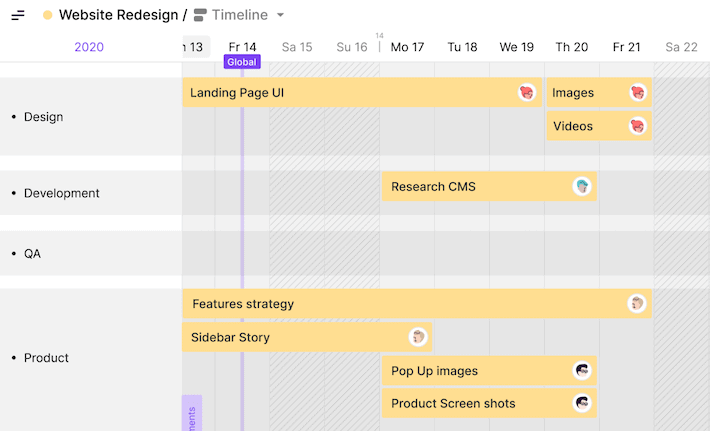The image size is (710, 431).
Task: Click the yellow Website Redesign project dot
Action: (x=48, y=15)
